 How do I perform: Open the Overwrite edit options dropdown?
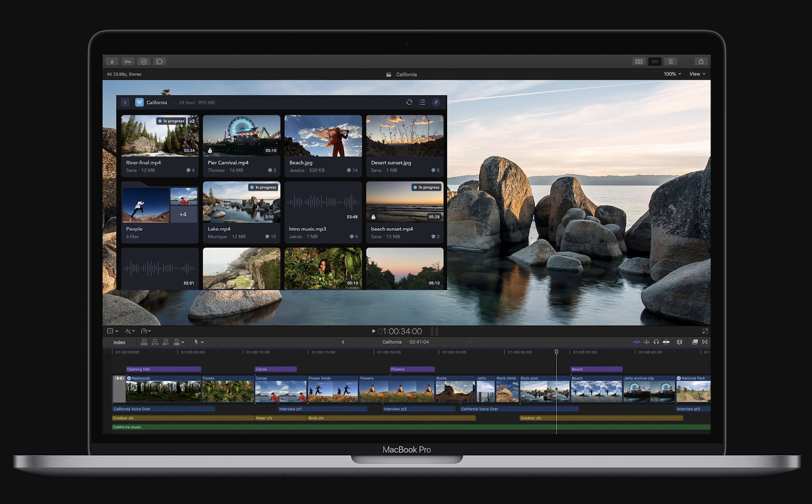coord(179,342)
